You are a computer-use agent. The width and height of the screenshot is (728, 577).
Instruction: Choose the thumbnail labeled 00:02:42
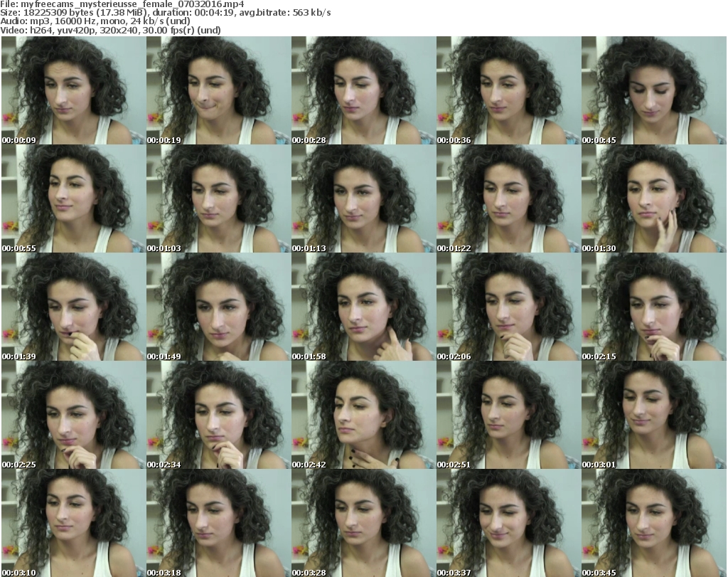363,415
